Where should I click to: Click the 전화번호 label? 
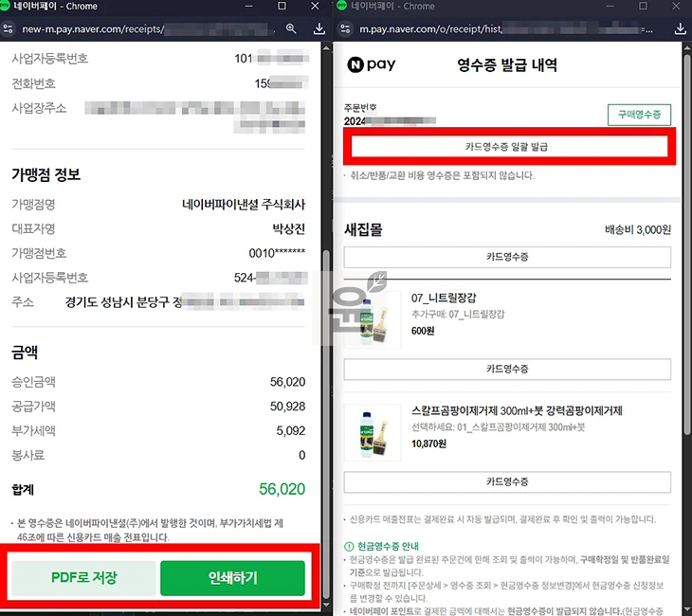click(33, 83)
